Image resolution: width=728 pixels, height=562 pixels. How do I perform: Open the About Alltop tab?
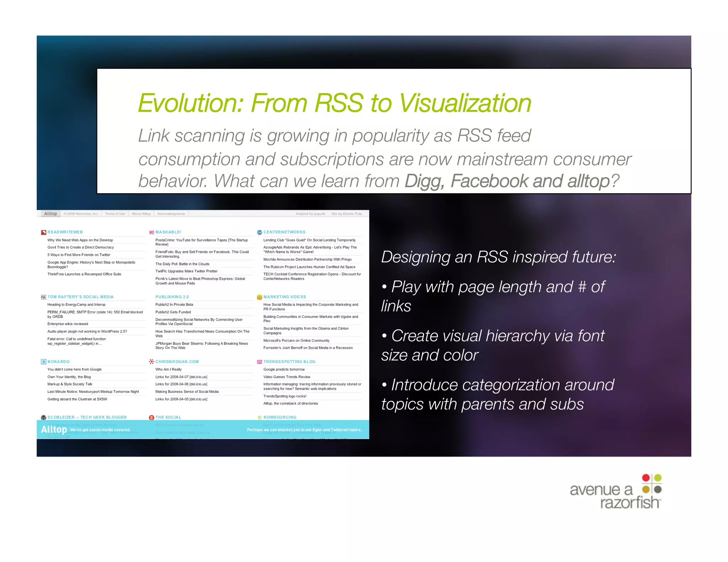pyautogui.click(x=141, y=214)
